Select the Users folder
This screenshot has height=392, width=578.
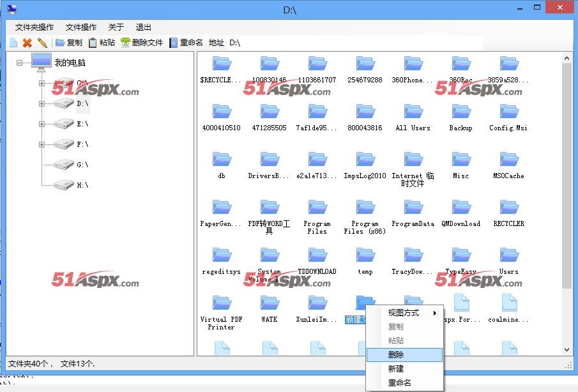click(508, 261)
